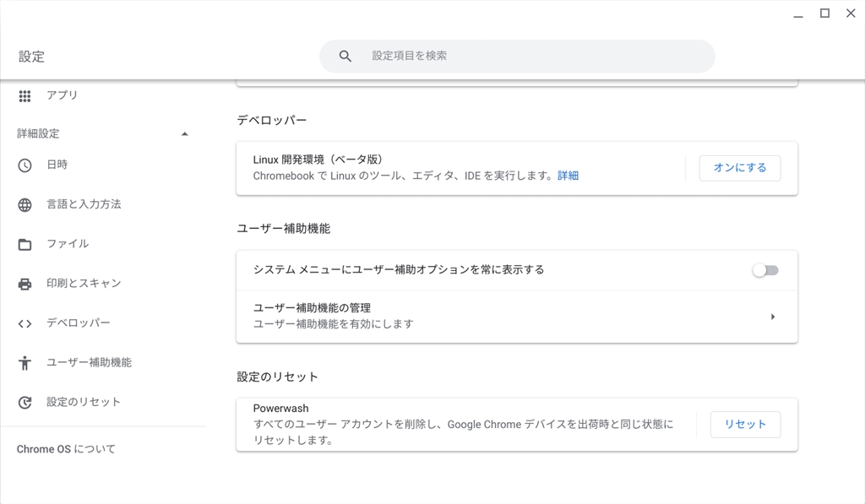
Task: Open the 詳細 link for Linux environment
Action: pos(568,176)
